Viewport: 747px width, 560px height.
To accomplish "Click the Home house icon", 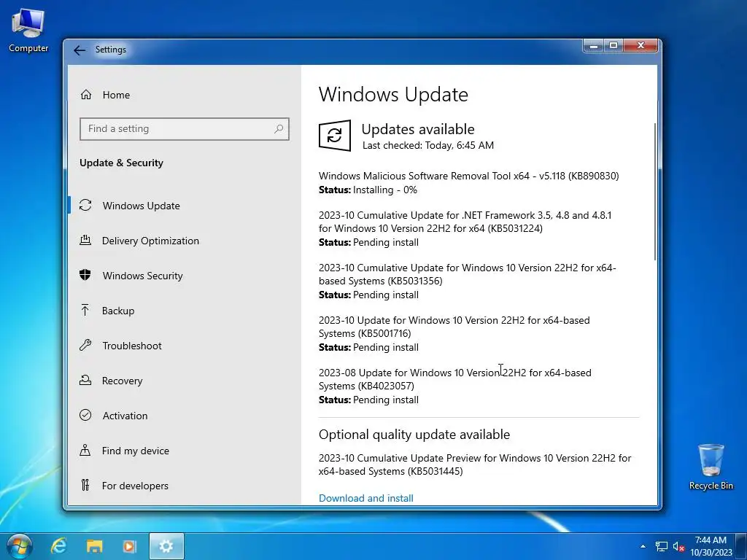I will point(86,95).
